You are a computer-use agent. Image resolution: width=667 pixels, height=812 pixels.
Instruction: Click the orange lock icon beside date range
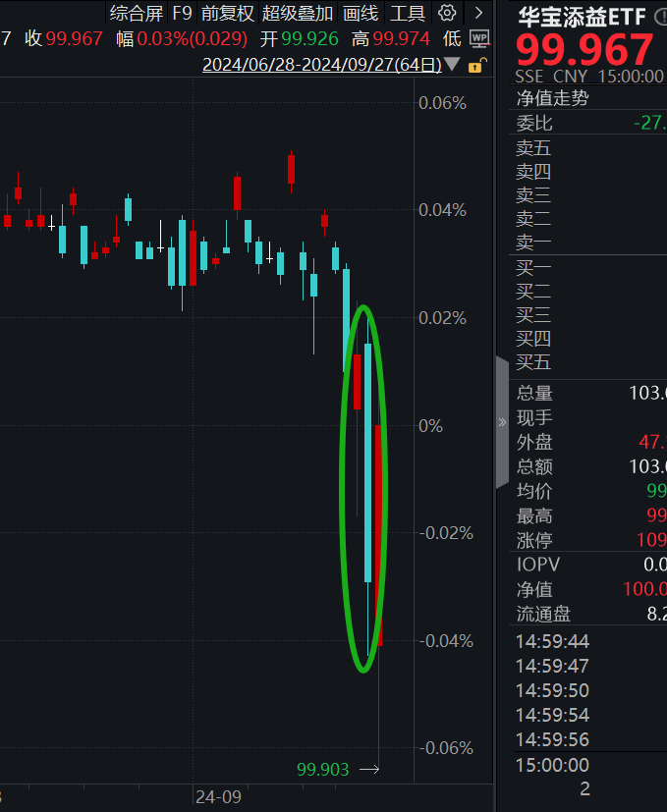(477, 65)
